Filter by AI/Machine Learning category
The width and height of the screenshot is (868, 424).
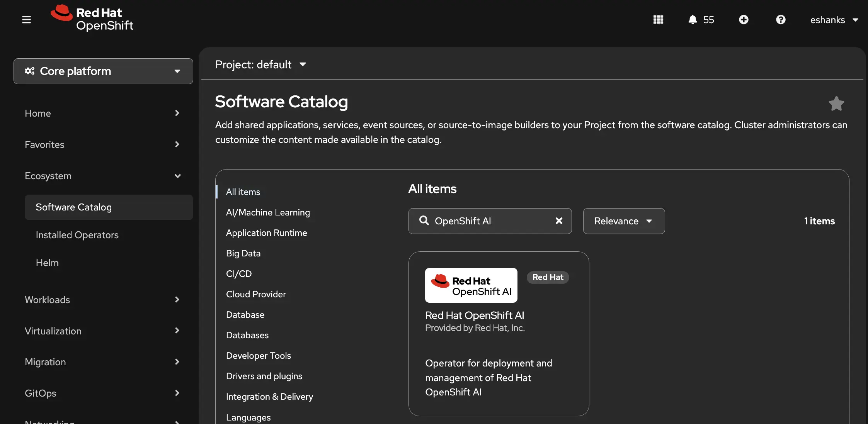(268, 212)
